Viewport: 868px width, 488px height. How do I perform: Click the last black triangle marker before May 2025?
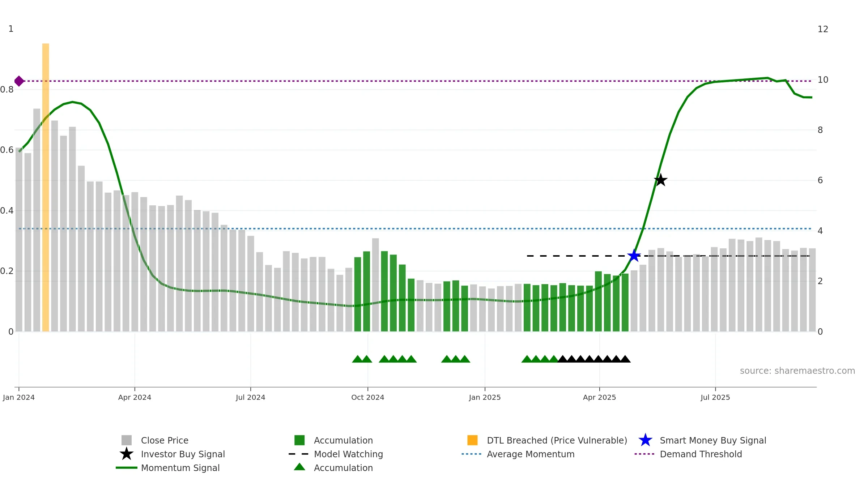tap(625, 359)
